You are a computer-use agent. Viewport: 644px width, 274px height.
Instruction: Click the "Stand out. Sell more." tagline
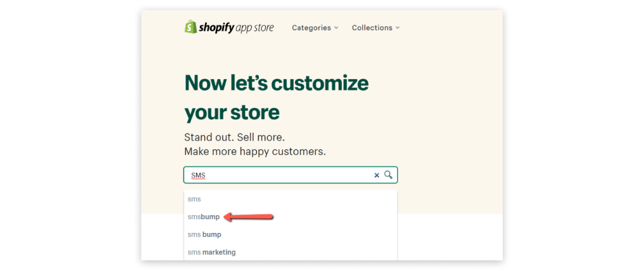click(x=234, y=136)
